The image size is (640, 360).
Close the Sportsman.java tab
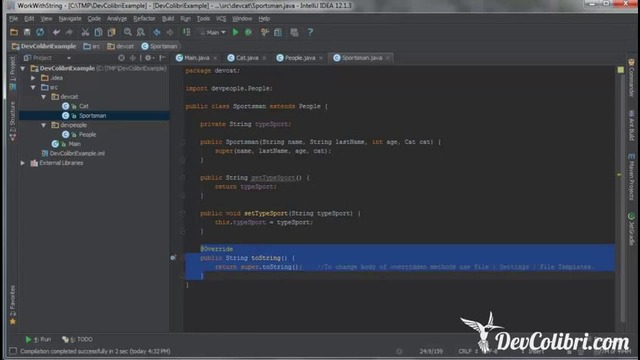[x=388, y=58]
